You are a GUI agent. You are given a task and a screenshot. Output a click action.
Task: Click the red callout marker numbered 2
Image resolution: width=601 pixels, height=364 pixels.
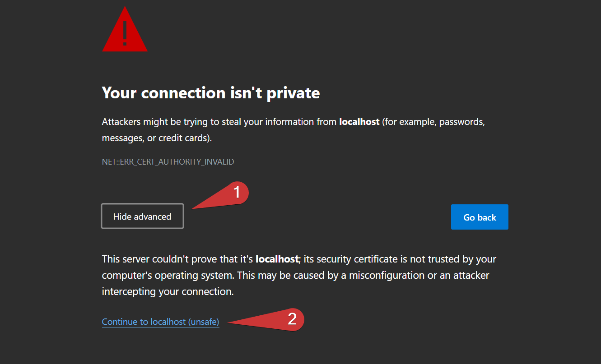point(292,319)
